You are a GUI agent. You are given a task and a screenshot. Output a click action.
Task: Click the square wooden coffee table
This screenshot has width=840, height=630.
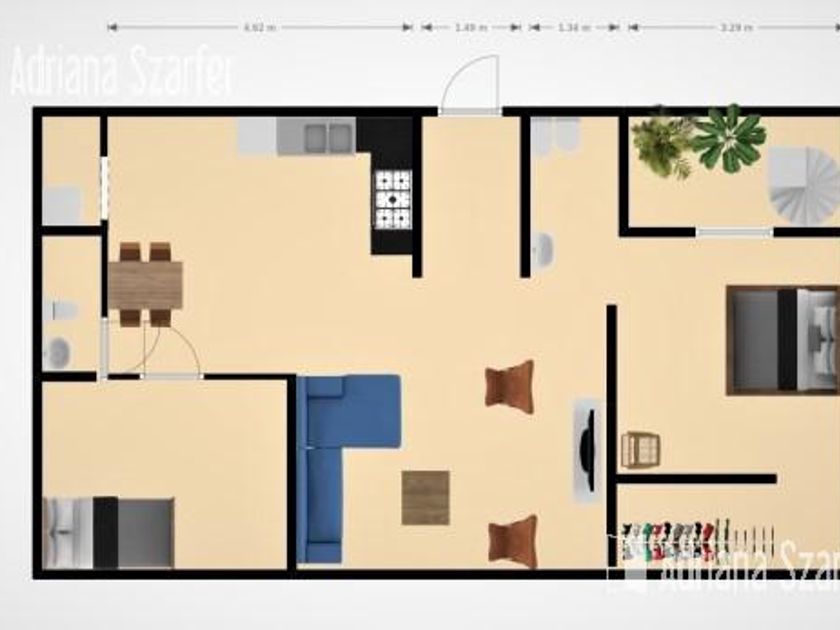426,498
